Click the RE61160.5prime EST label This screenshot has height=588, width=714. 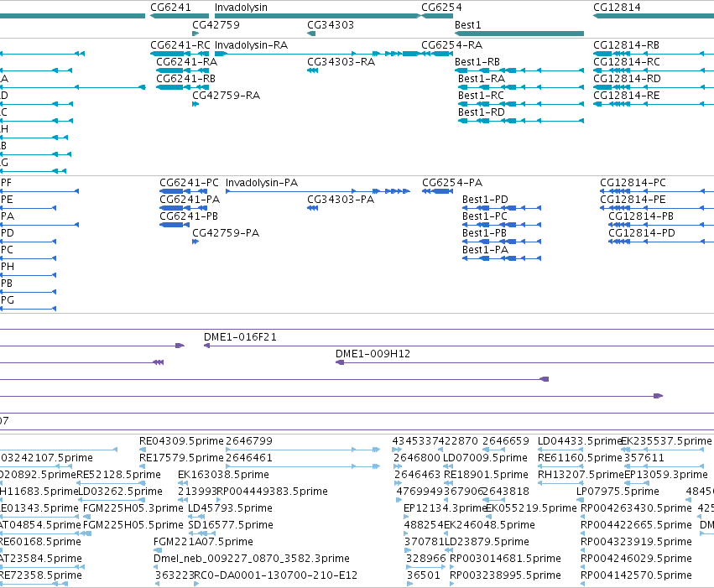pos(580,457)
